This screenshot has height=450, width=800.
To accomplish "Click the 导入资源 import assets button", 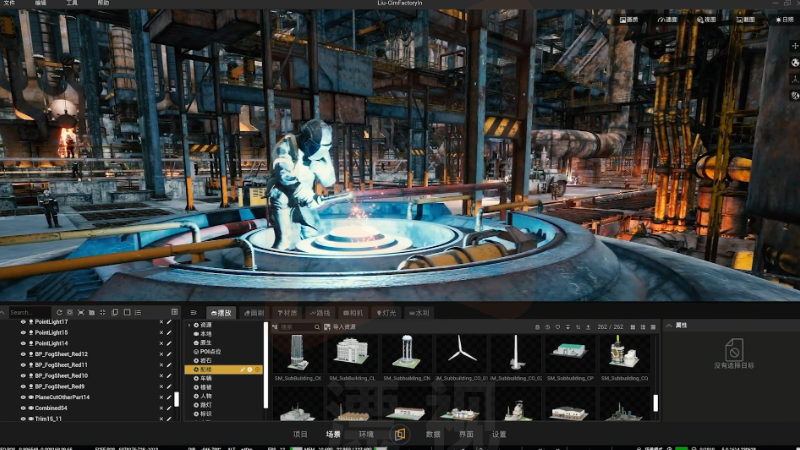I will tap(341, 327).
